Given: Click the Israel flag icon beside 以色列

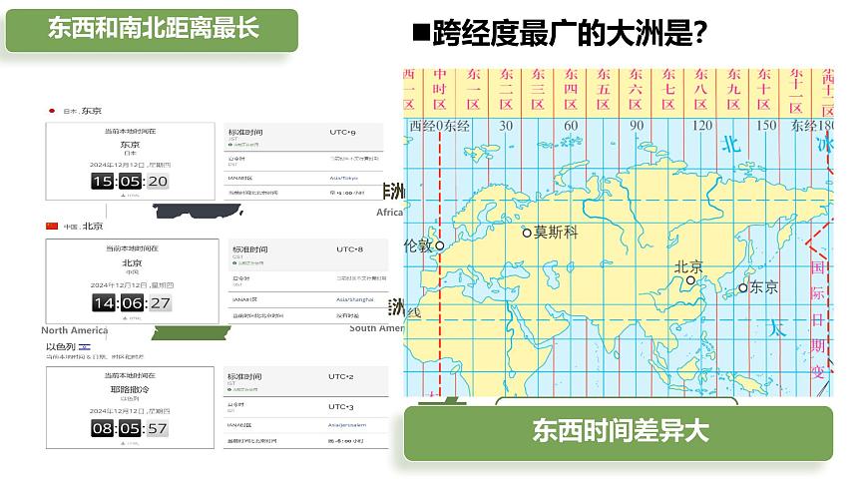Looking at the screenshot, I should tap(85, 346).
